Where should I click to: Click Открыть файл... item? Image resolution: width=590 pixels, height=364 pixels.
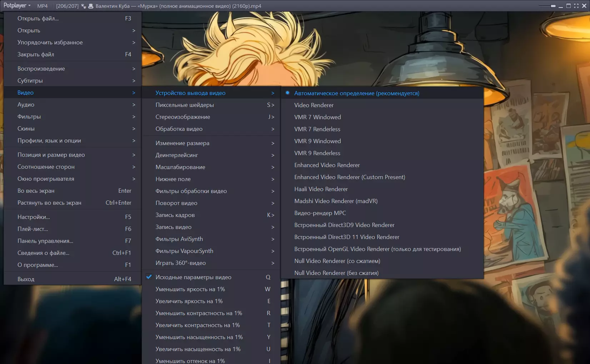pyautogui.click(x=72, y=18)
